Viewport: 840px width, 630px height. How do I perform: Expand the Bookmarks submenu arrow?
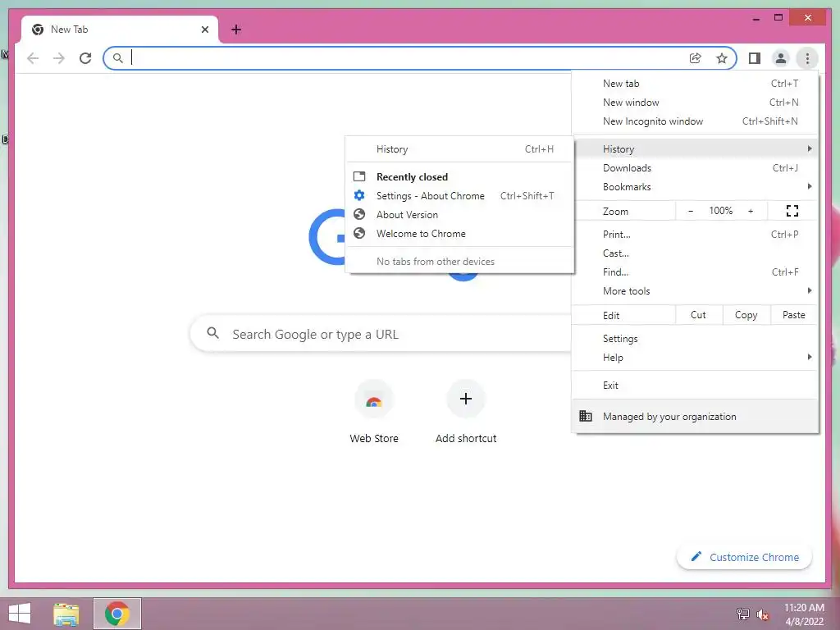(810, 186)
